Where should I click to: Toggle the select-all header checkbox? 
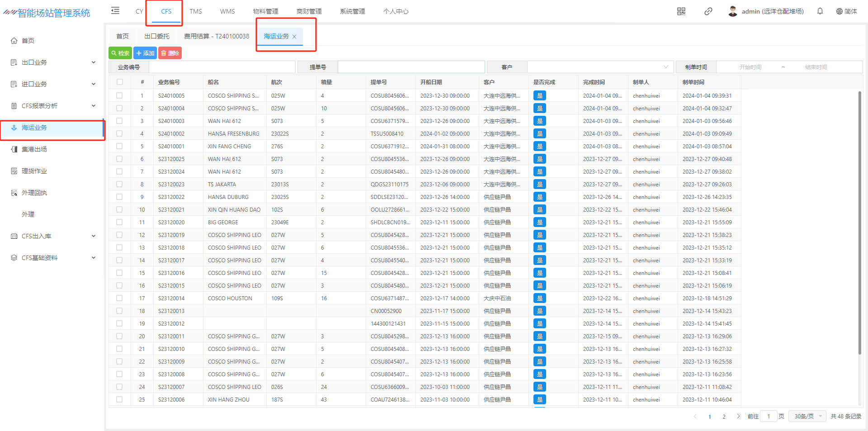[x=119, y=82]
